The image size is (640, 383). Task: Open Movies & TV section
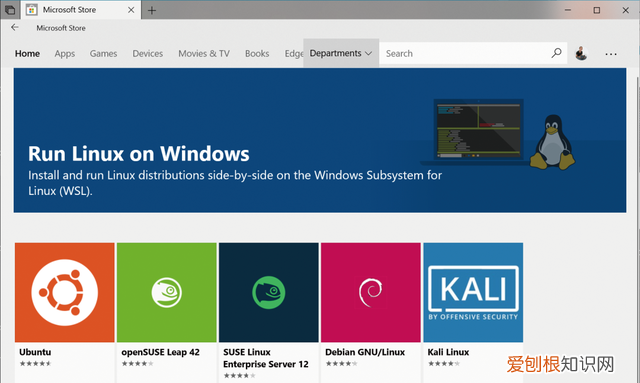point(204,53)
